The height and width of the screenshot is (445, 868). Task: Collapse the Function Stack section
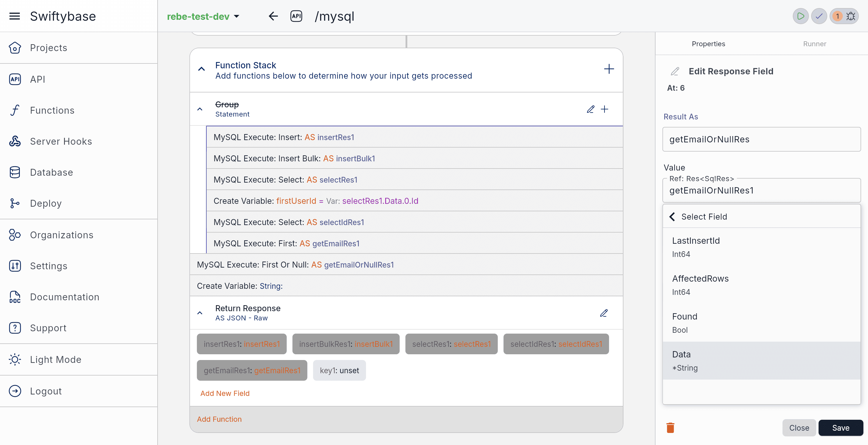coord(201,69)
